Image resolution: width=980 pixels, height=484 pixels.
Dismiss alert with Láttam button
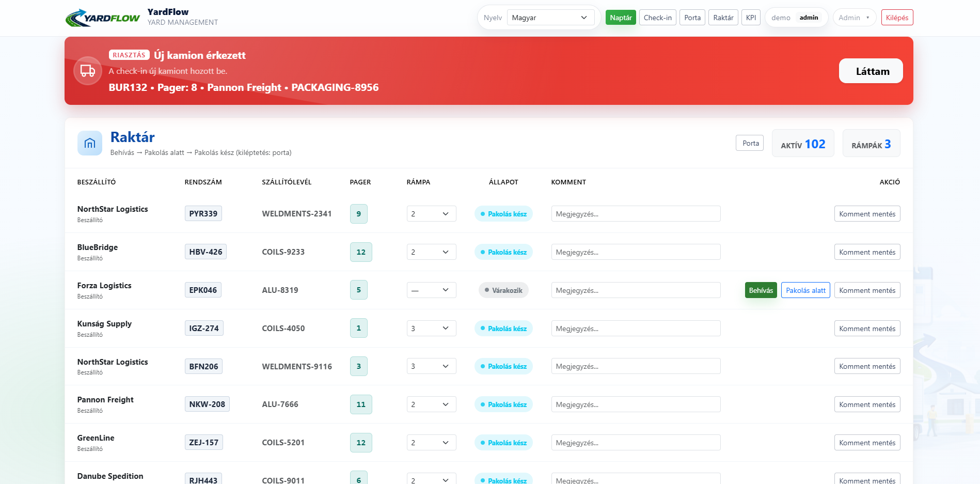pyautogui.click(x=871, y=71)
